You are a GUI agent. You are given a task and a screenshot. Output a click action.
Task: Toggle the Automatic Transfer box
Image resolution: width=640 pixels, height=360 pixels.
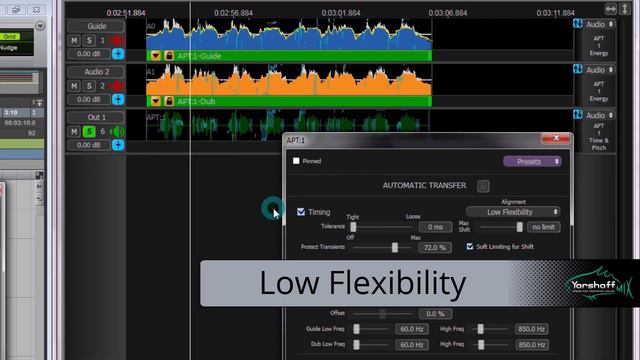click(483, 186)
